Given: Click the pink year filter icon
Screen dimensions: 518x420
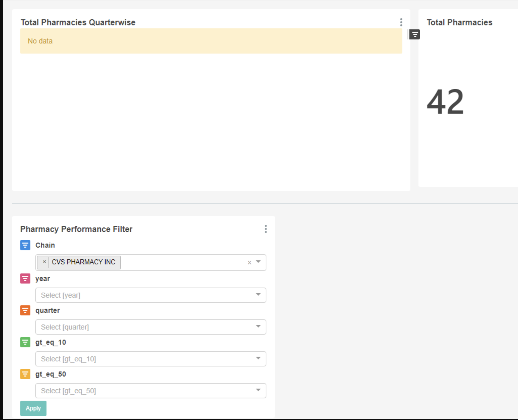Looking at the screenshot, I should click(25, 278).
